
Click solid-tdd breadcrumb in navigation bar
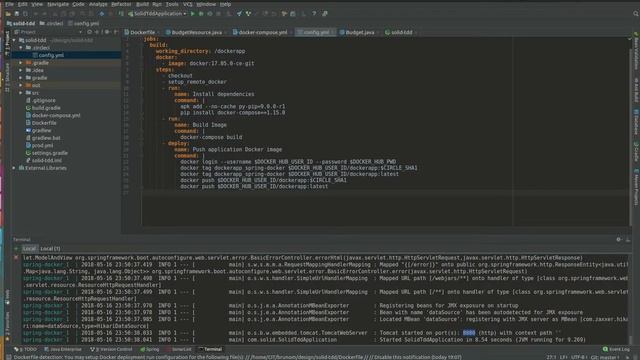coord(21,23)
